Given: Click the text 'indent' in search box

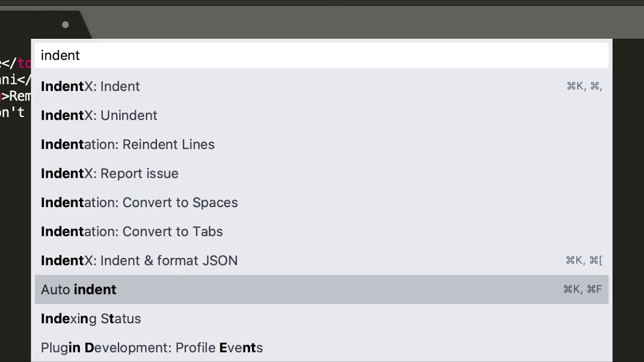Looking at the screenshot, I should 60,55.
